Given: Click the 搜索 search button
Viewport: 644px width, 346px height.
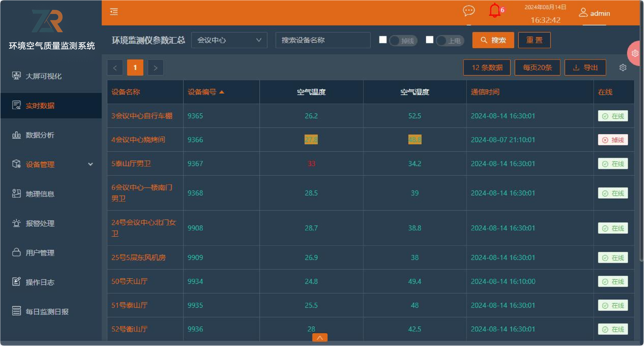Looking at the screenshot, I should pos(493,40).
